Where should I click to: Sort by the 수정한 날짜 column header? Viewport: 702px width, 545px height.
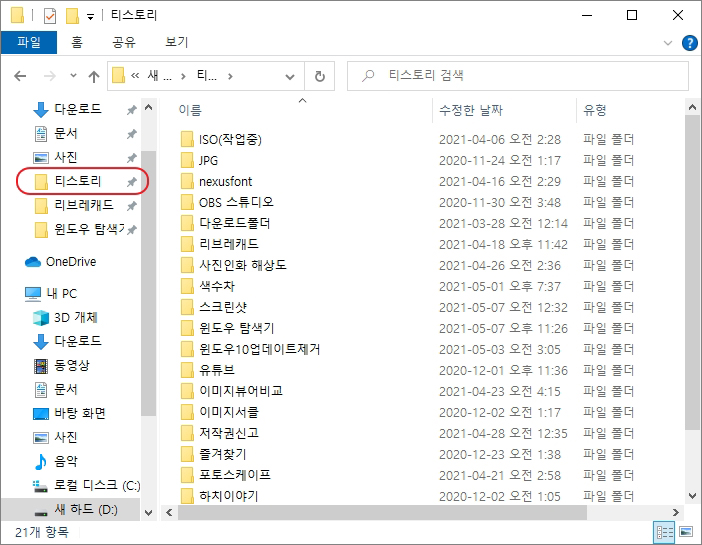pos(471,110)
